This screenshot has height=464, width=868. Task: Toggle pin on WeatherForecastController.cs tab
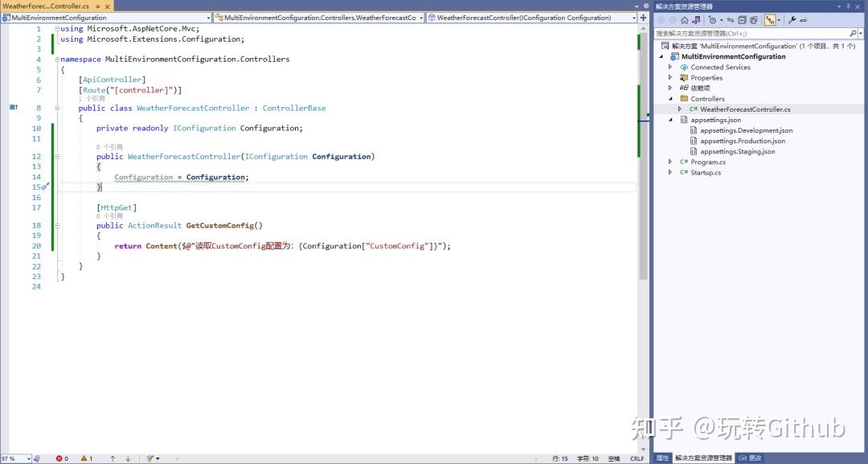point(98,6)
